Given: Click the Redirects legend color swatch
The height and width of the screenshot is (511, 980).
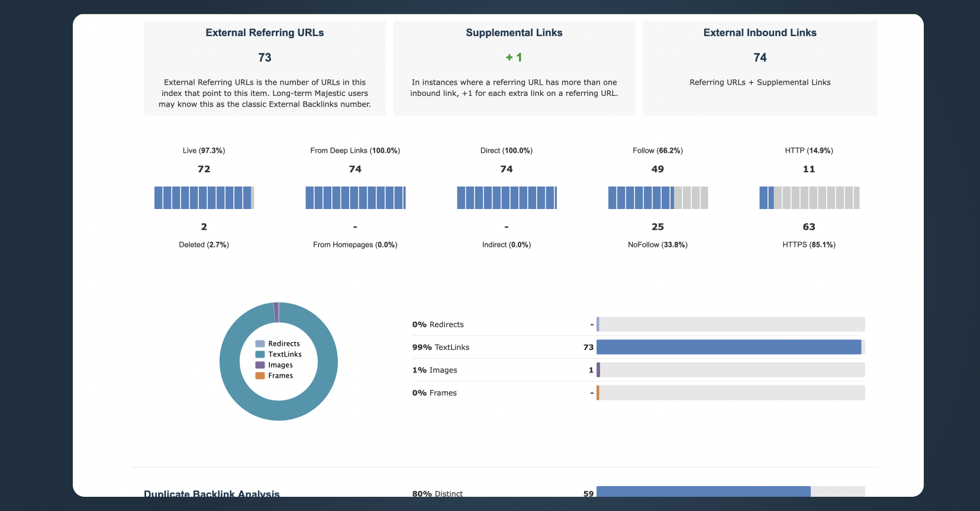Looking at the screenshot, I should [x=260, y=343].
